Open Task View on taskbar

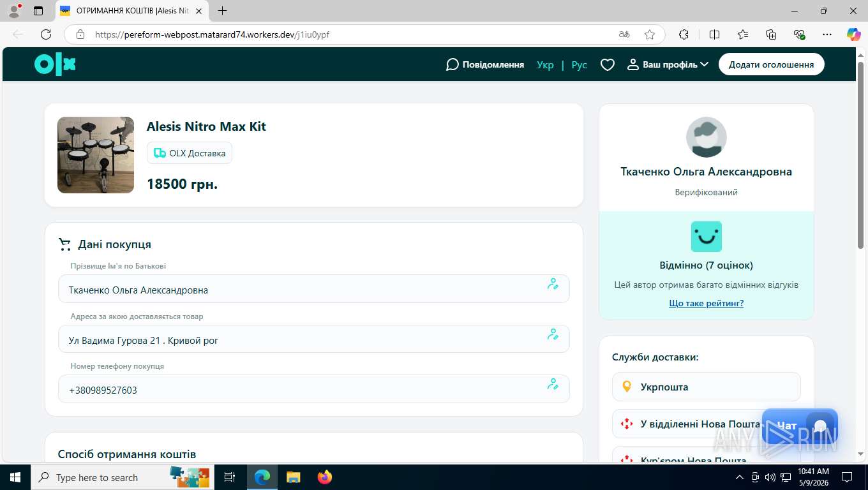tap(230, 477)
